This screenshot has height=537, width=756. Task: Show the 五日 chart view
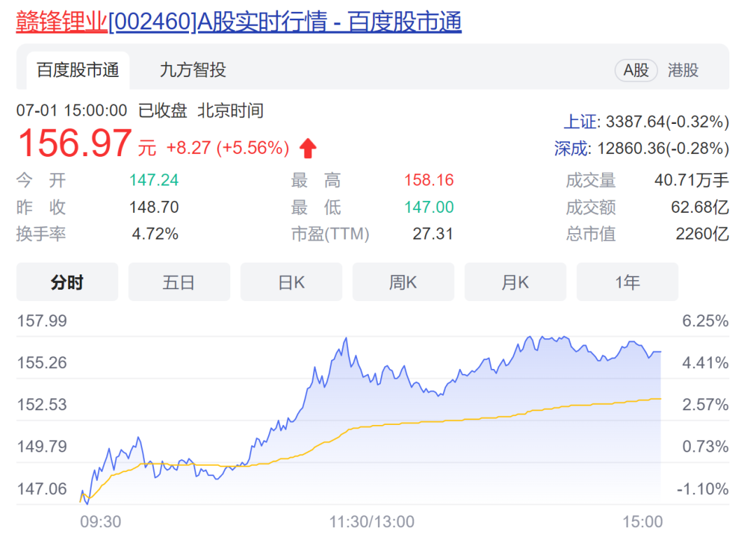point(179,282)
